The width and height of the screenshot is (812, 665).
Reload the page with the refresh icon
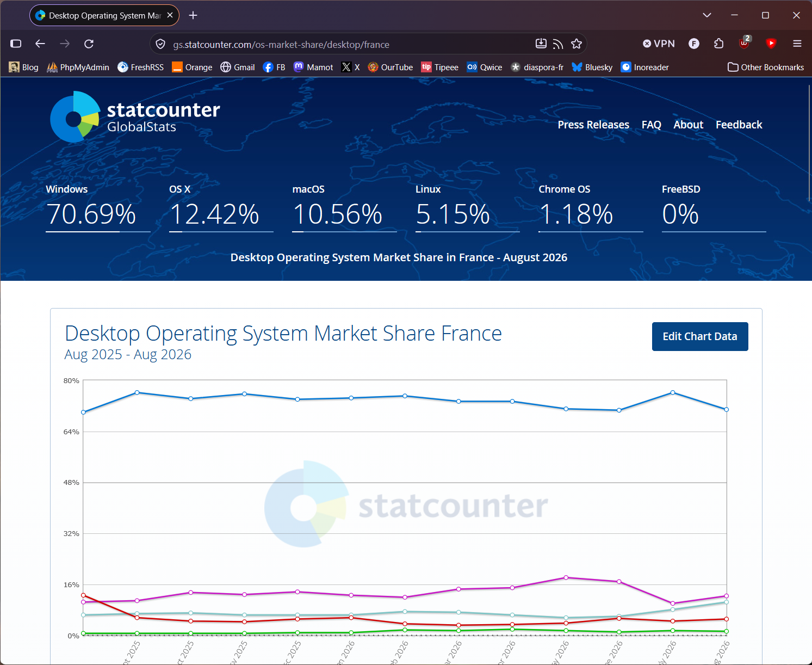[89, 44]
